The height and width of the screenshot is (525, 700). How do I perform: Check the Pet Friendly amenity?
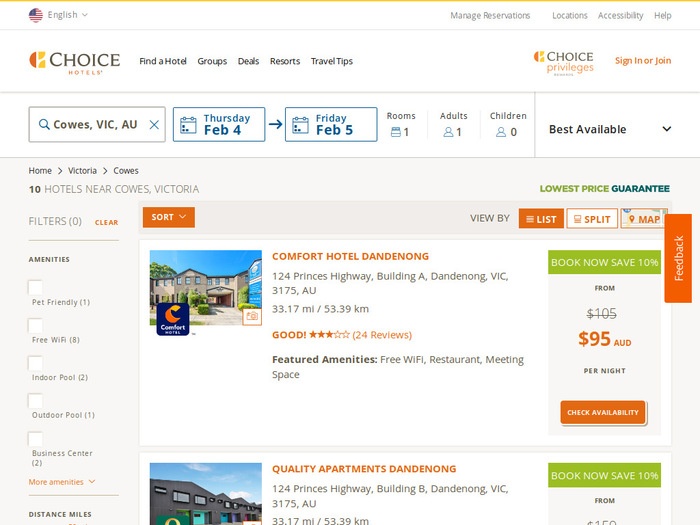point(35,287)
